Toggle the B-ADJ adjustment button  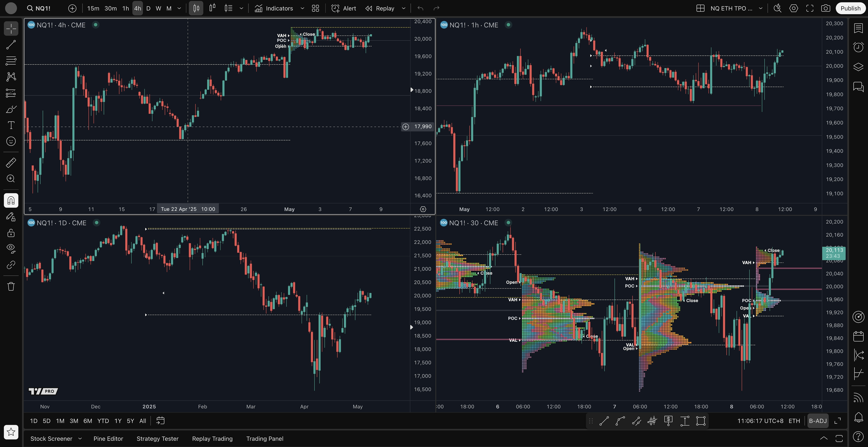818,421
